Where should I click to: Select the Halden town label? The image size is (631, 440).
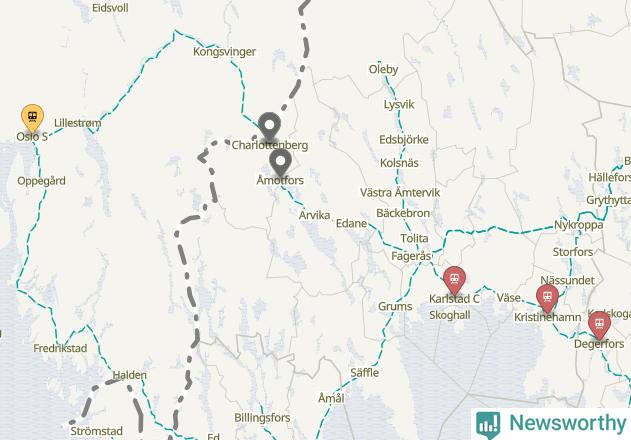click(x=129, y=375)
